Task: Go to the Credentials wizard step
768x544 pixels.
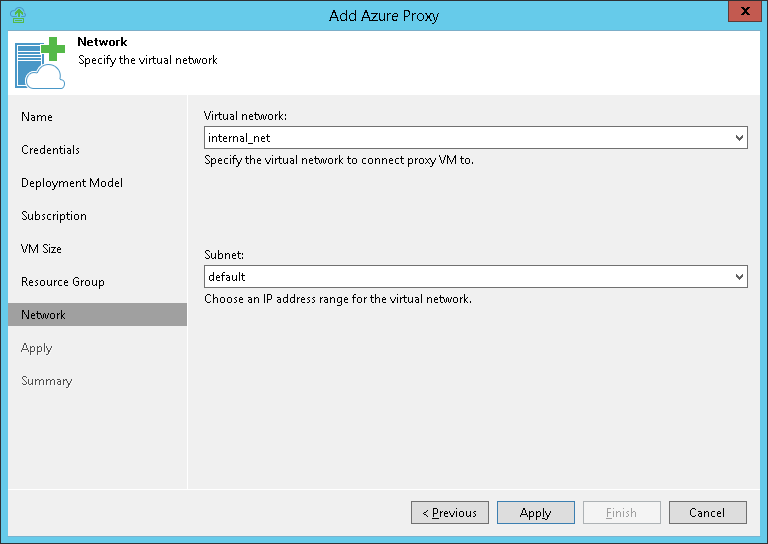Action: 50,150
